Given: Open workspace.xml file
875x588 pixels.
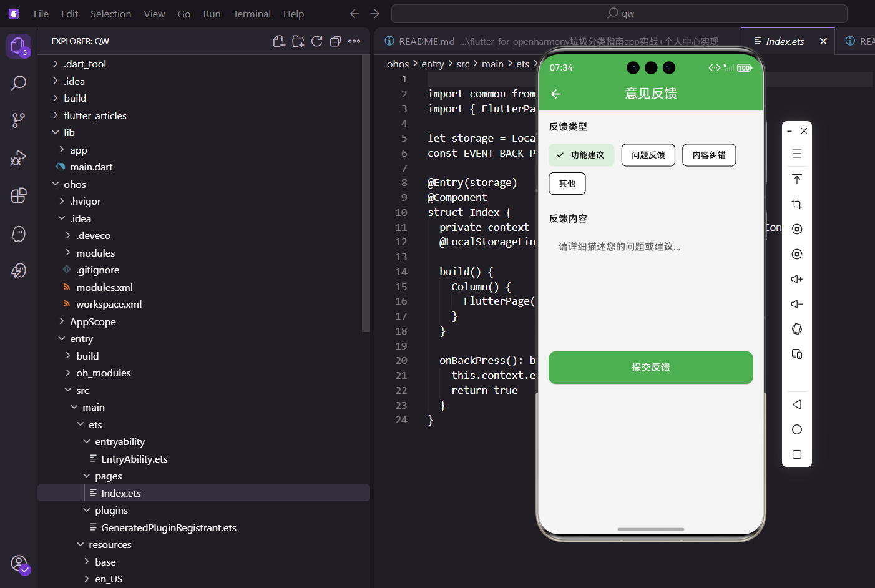Looking at the screenshot, I should click(x=109, y=304).
